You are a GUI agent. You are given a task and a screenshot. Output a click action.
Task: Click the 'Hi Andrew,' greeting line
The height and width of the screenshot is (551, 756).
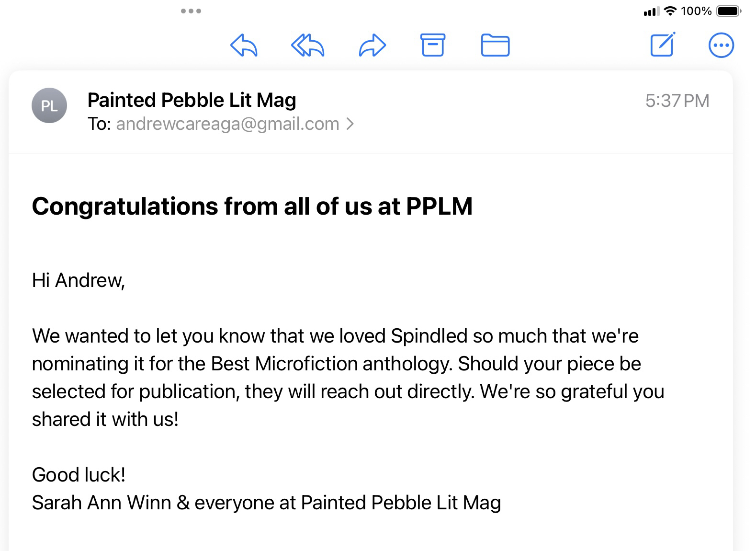click(79, 280)
